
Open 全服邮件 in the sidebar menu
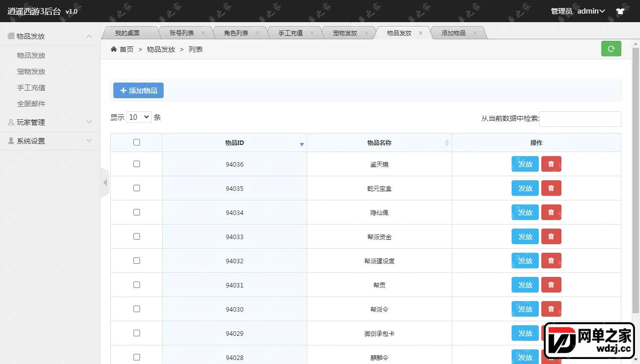(31, 104)
